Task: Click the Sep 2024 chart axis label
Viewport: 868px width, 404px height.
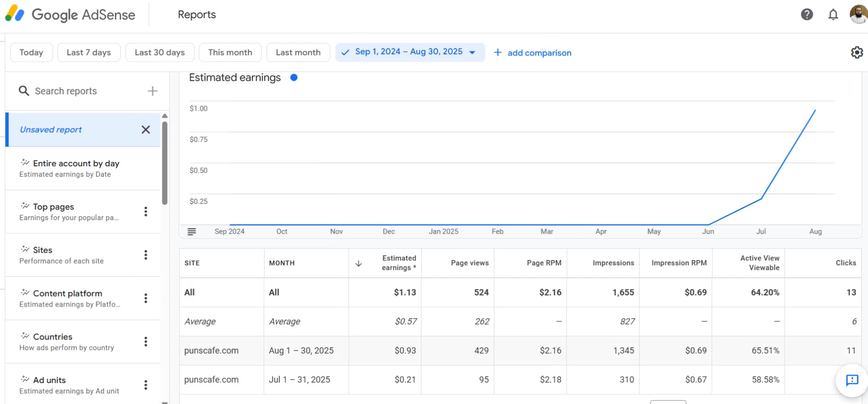Action: (x=229, y=231)
